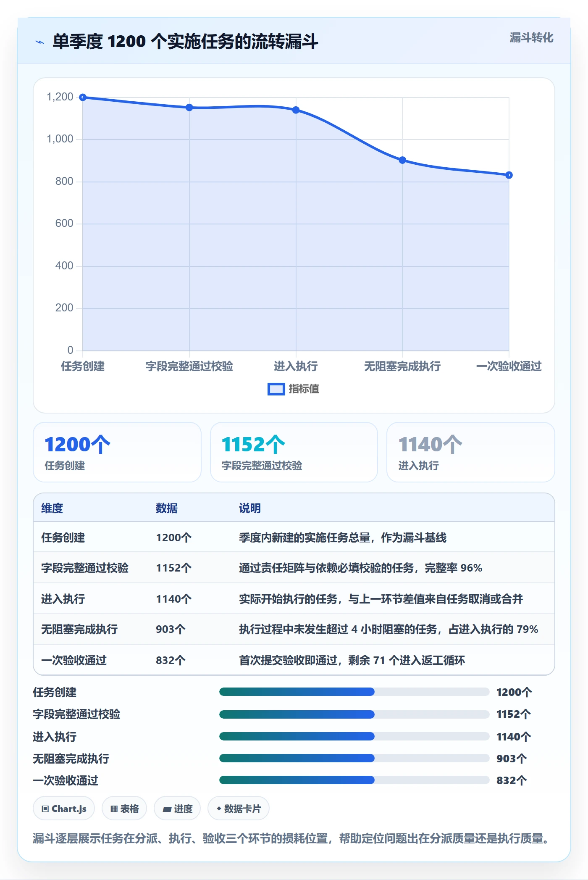Click the title 单季度 1200 个实施任务的流转漏斗
The image size is (588, 880).
[x=185, y=42]
